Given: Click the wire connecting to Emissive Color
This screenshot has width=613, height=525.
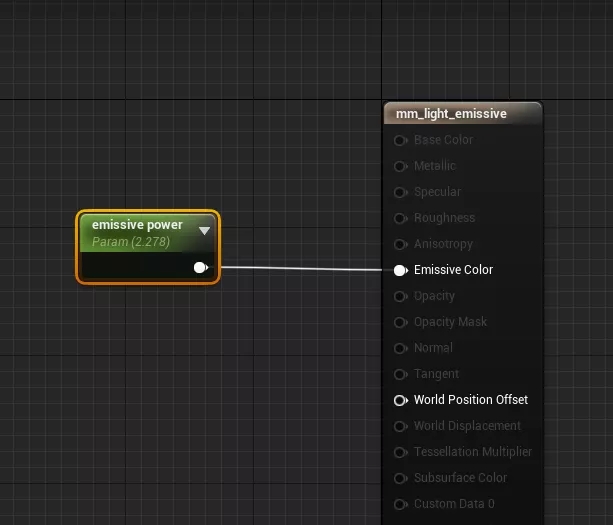Looking at the screenshot, I should (x=300, y=269).
